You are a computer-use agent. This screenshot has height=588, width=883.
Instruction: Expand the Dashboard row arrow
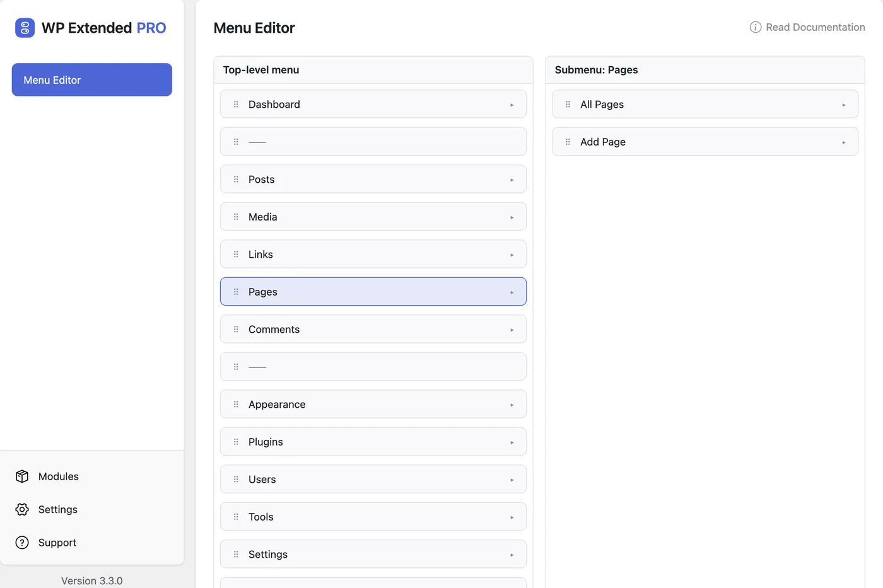coord(512,105)
